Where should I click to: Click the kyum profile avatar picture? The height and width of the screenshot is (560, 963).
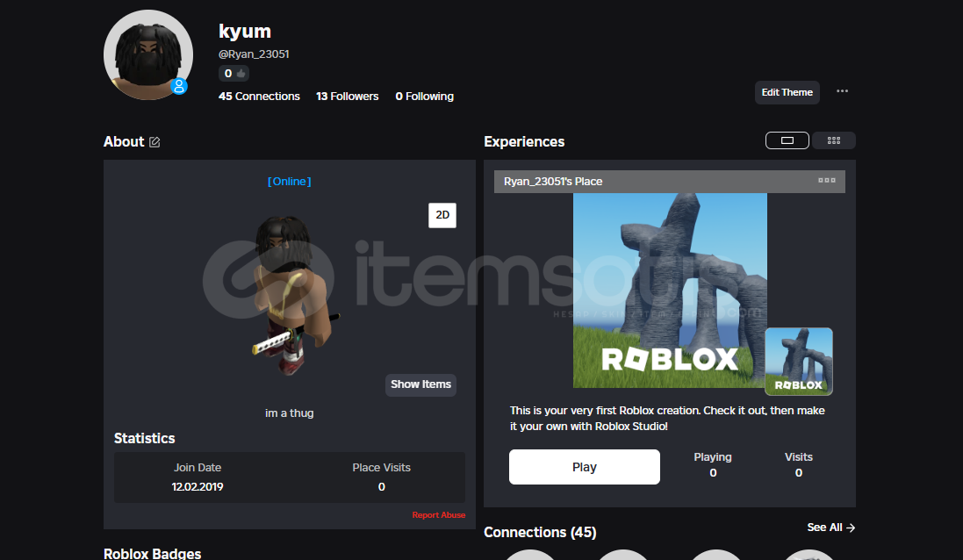[x=148, y=54]
